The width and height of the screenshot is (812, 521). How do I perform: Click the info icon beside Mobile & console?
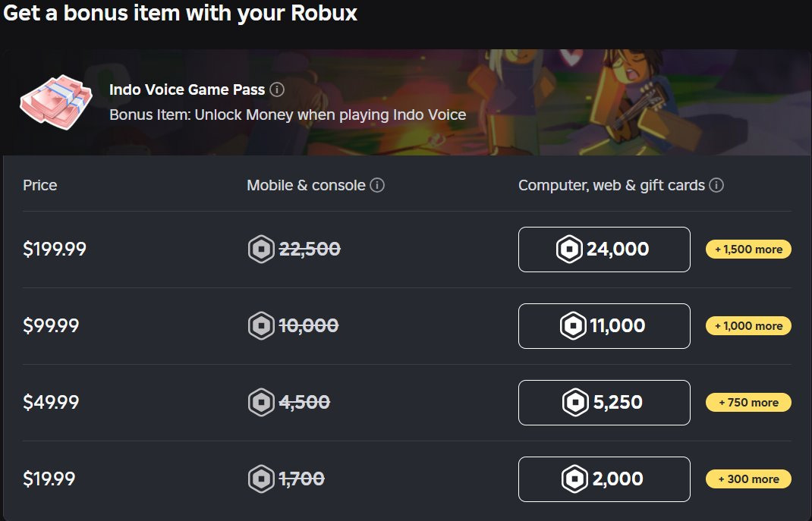[378, 184]
